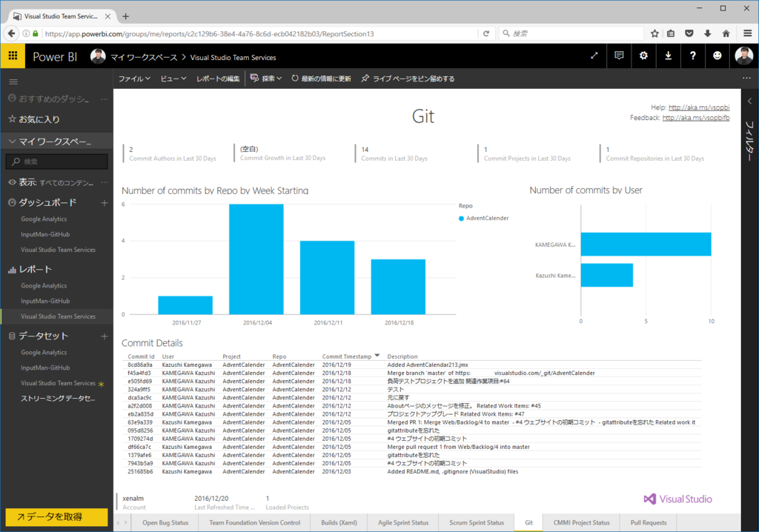Open the InputMan-GitHub report
Viewport: 759px width, 532px height.
(45, 301)
